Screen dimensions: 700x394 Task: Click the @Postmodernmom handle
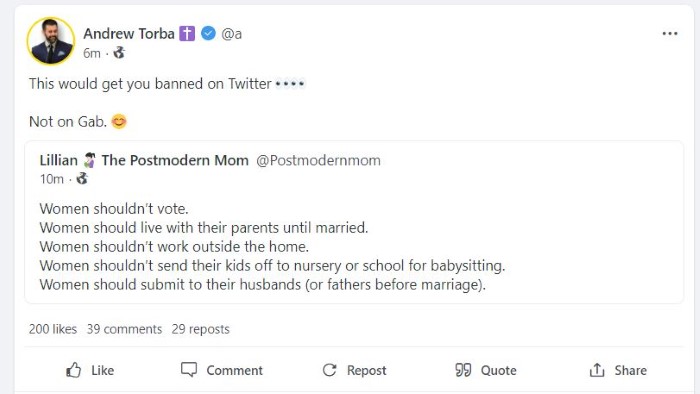click(318, 160)
